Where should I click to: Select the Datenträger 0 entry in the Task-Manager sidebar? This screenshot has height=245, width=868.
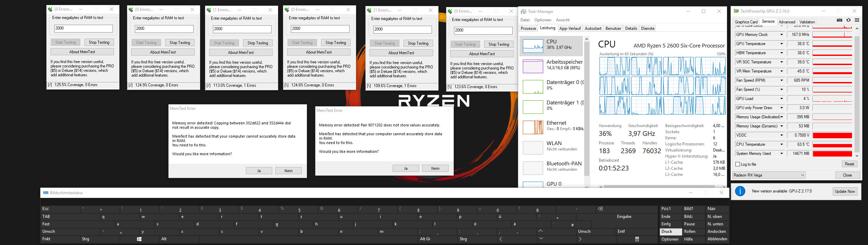pos(551,86)
